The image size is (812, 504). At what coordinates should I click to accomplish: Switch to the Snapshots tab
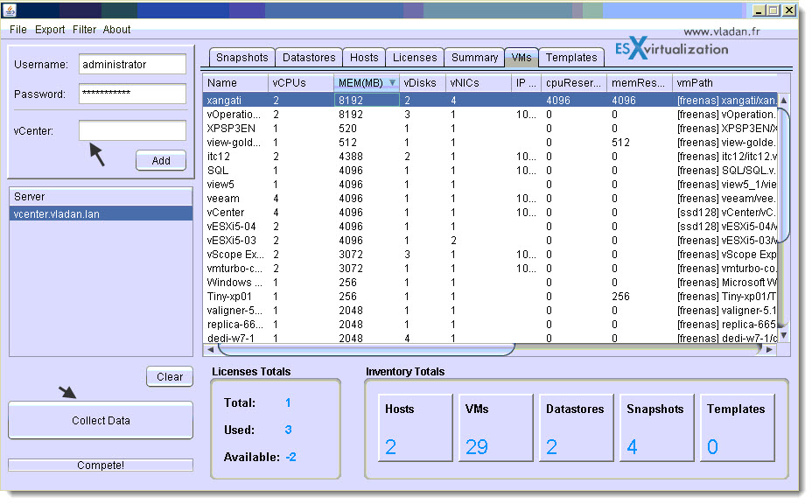[x=241, y=58]
